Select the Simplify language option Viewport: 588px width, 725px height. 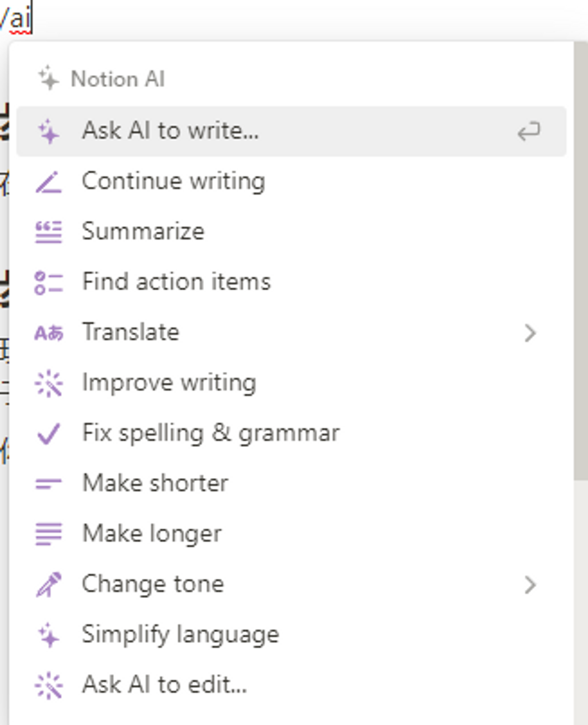pyautogui.click(x=180, y=634)
